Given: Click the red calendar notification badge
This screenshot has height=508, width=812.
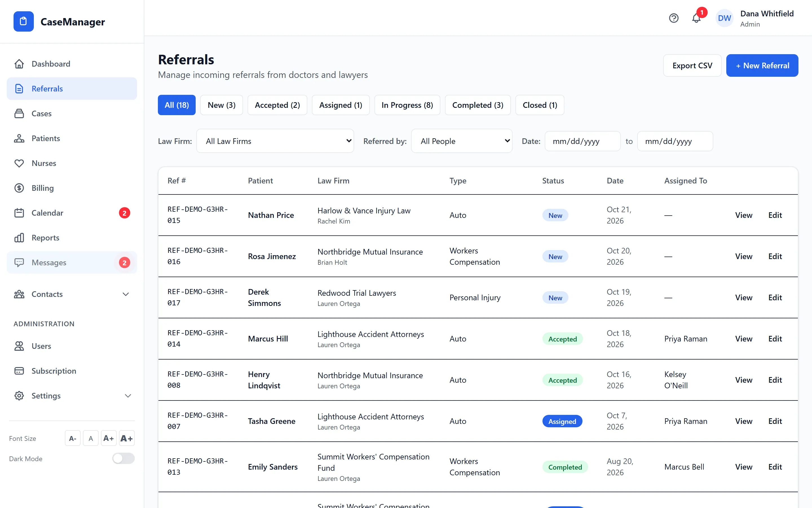Looking at the screenshot, I should pyautogui.click(x=125, y=213).
